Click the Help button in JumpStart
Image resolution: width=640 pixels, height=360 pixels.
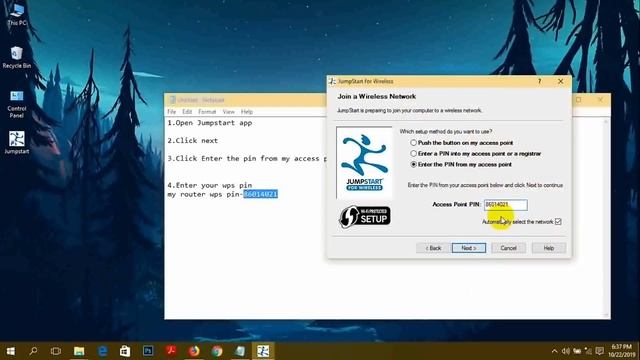tap(549, 248)
